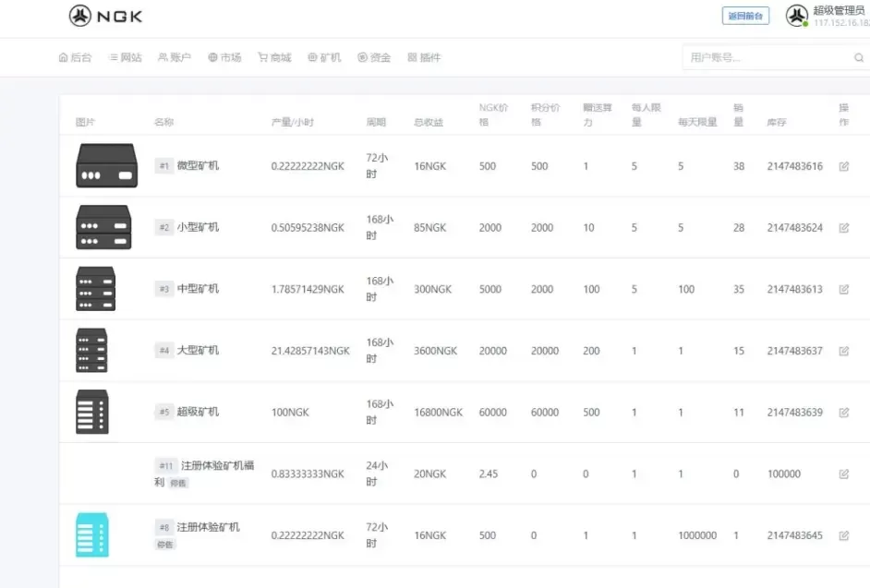Click the 停售 tag under 注册体验矿机福利

178,483
